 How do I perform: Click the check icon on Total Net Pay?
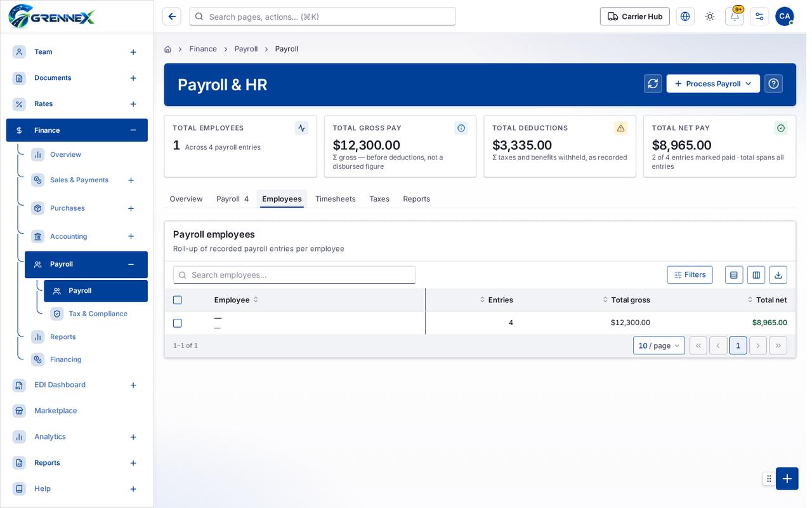click(781, 128)
